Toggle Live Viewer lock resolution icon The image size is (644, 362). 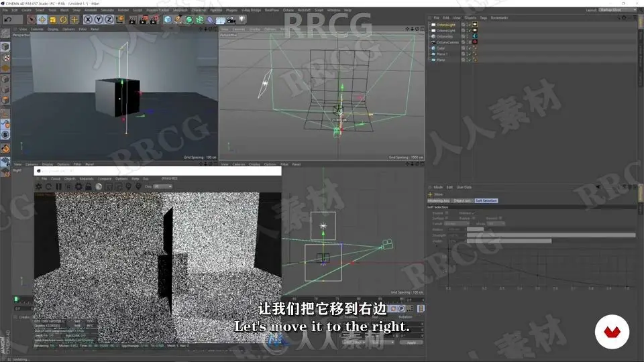(x=89, y=186)
